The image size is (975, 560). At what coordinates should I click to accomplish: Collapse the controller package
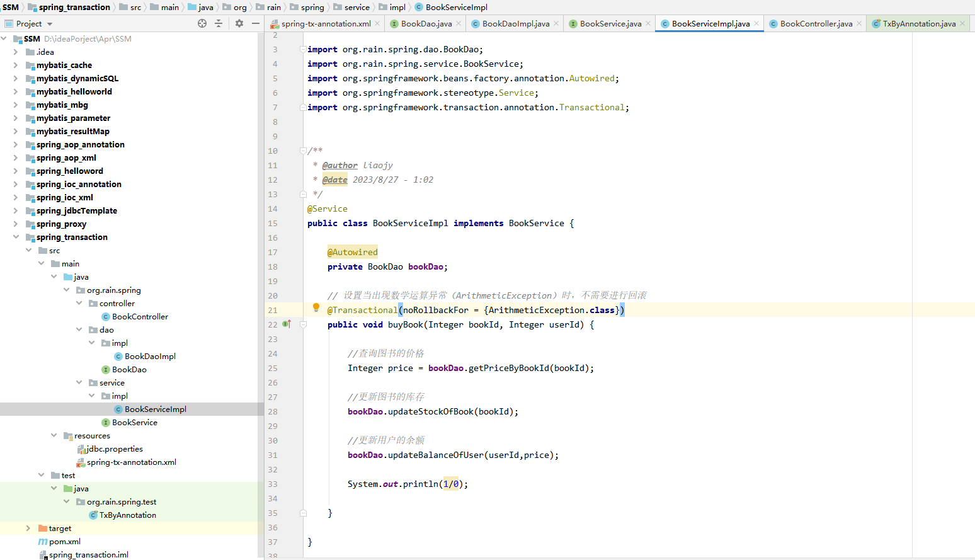point(79,303)
